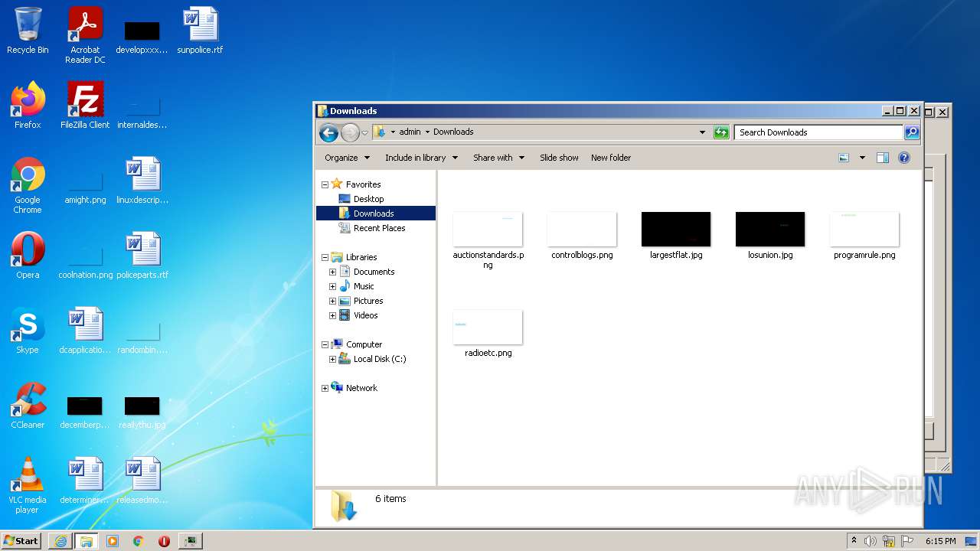Launch Acrobat Reader DC shortcut
Viewport: 980px width, 551px height.
click(x=85, y=34)
